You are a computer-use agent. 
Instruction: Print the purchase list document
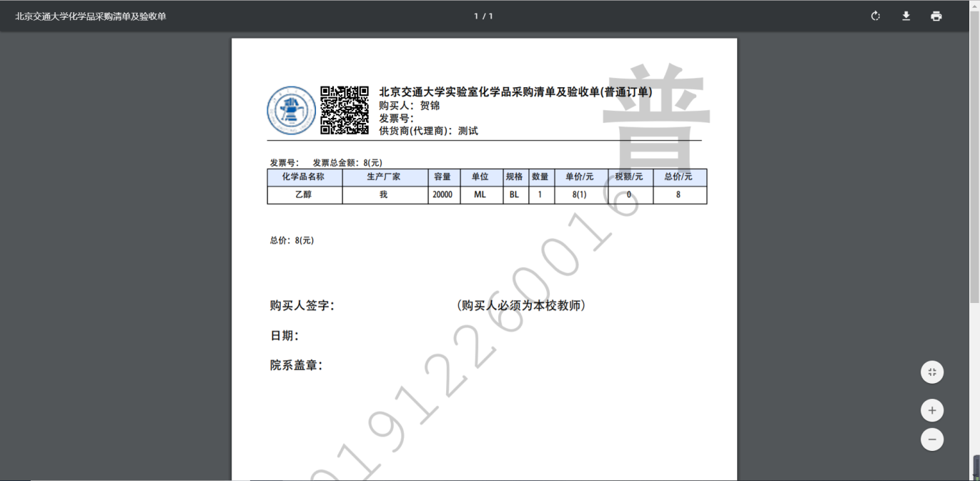click(936, 16)
